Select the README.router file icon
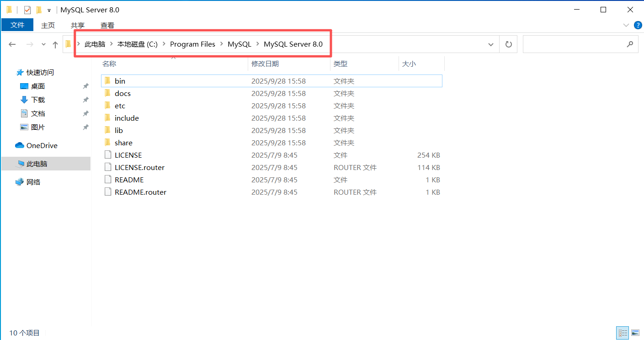This screenshot has width=644, height=340. click(107, 192)
